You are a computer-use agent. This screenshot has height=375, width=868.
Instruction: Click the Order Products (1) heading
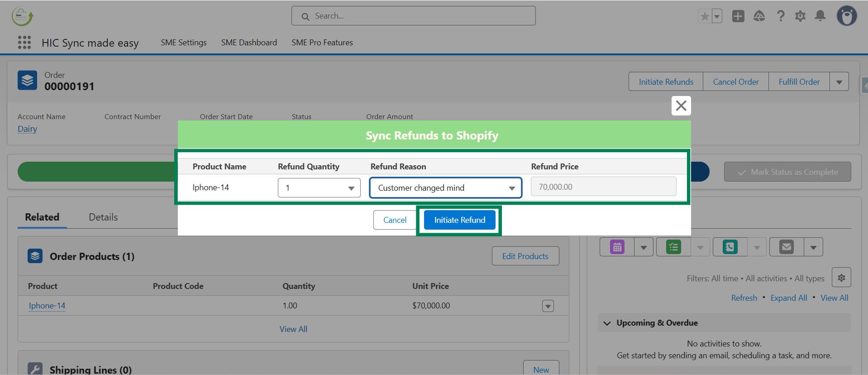[92, 257]
